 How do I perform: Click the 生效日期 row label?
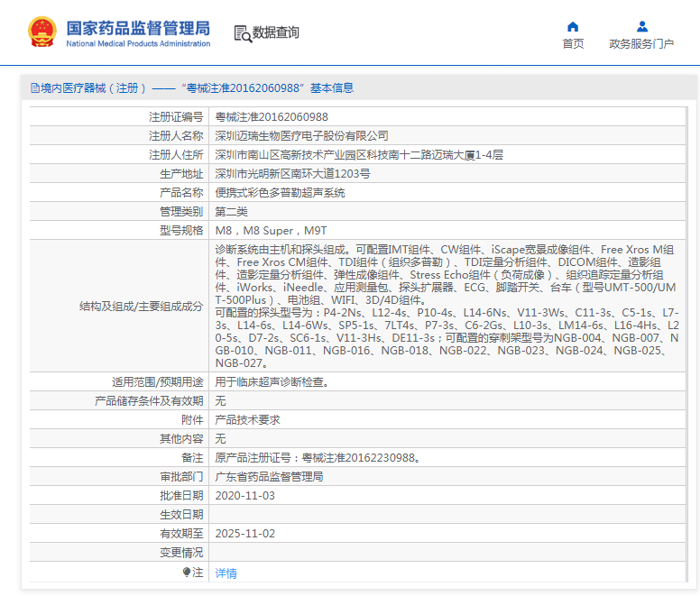click(x=181, y=514)
